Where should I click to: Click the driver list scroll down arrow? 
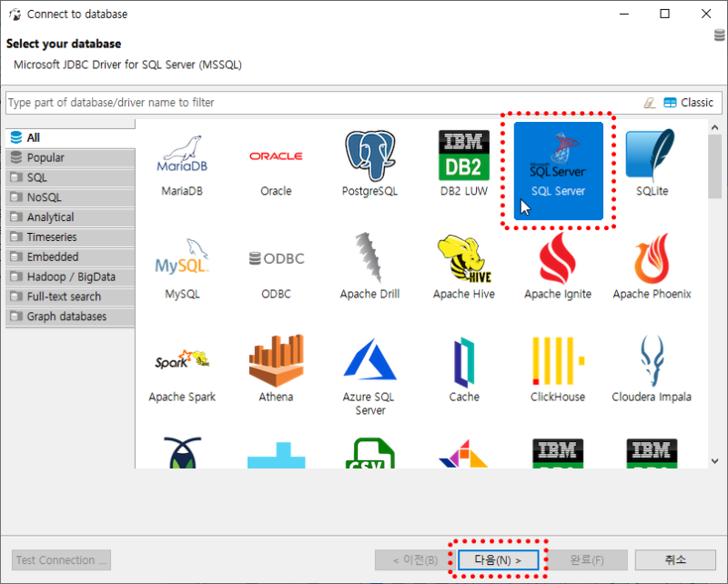(715, 461)
